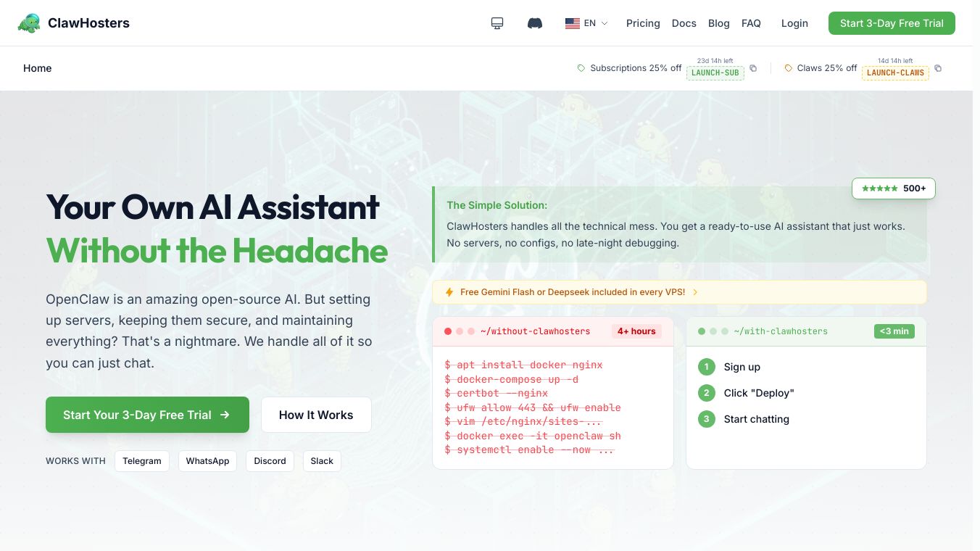Click the "4+ hours" badge

636,331
